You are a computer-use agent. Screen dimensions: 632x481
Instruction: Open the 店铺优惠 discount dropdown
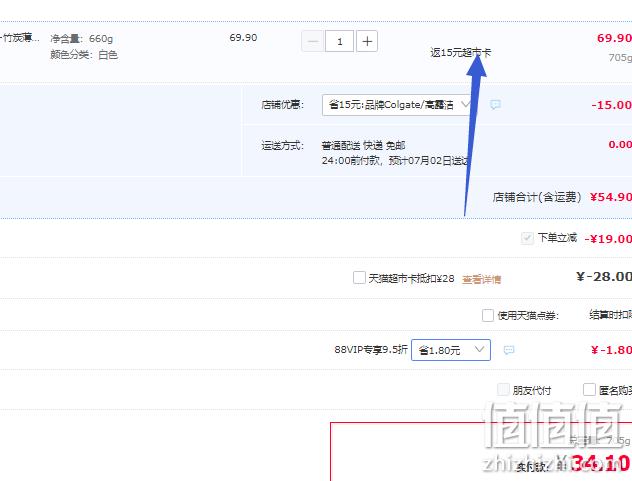(x=397, y=105)
